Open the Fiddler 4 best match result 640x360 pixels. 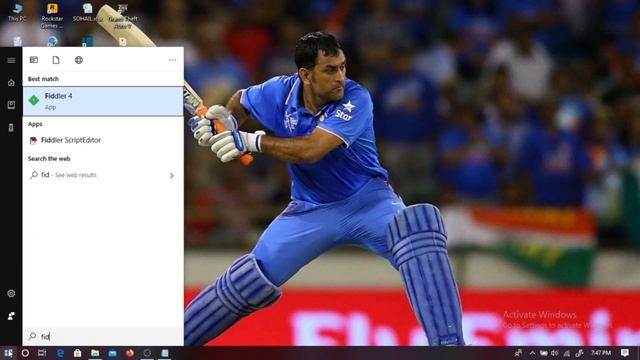(103, 101)
